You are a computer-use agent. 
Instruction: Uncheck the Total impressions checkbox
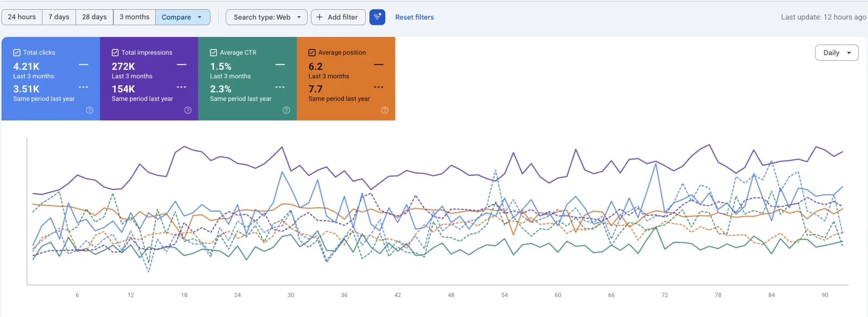[x=115, y=53]
